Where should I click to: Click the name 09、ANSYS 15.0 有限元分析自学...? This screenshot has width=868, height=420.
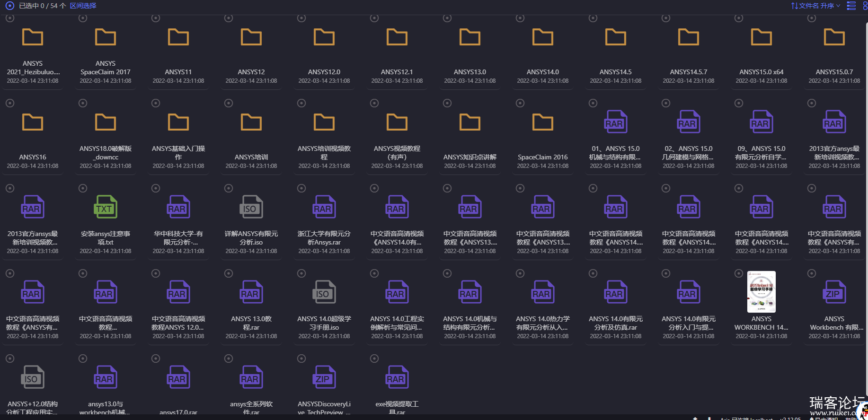click(762, 153)
